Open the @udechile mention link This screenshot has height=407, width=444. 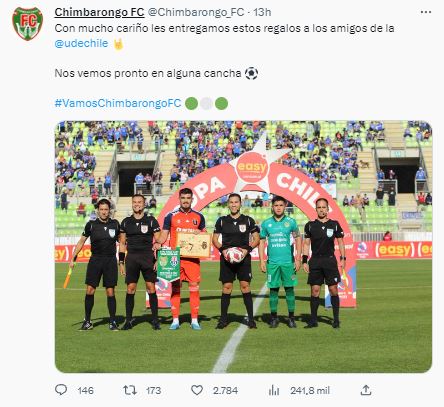coord(81,43)
